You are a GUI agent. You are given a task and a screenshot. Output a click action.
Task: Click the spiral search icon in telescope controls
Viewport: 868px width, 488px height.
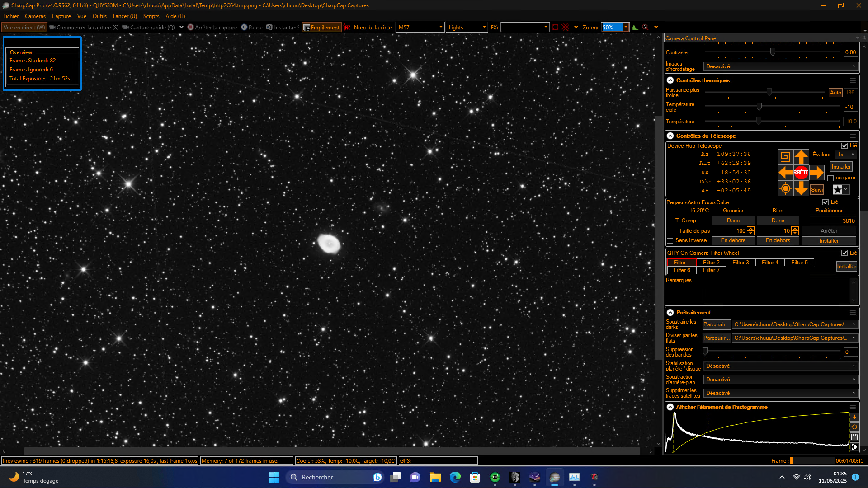coord(785,157)
